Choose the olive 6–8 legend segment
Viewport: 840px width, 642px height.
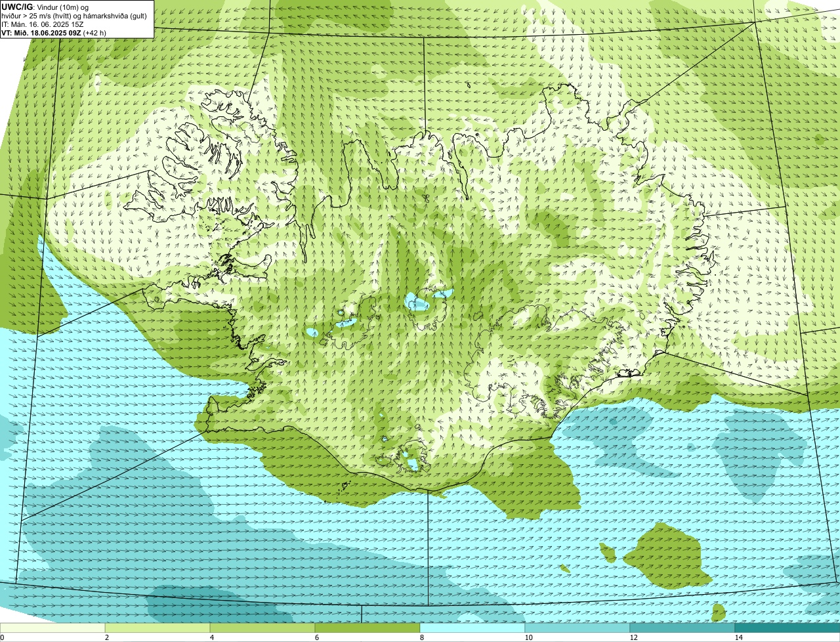pyautogui.click(x=367, y=628)
